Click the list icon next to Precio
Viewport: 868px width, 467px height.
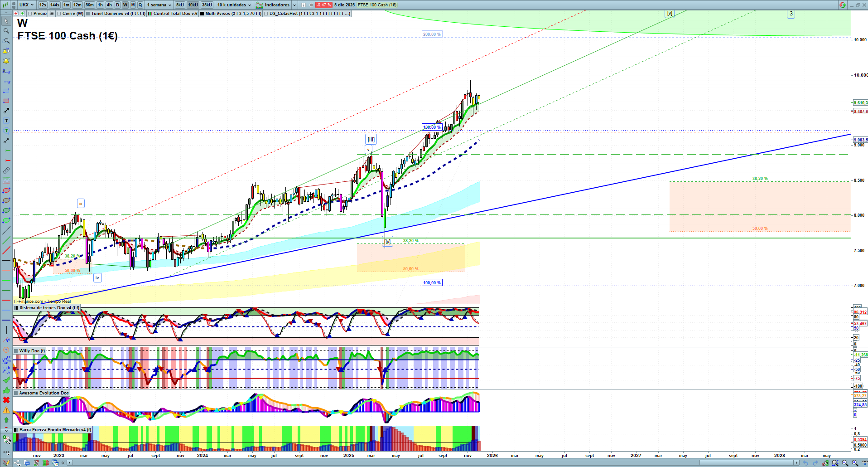(x=52, y=14)
